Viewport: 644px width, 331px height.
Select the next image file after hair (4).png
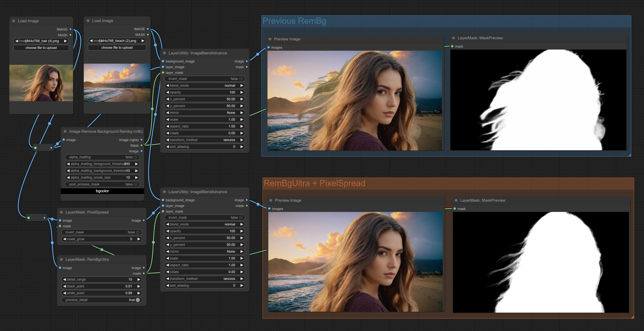[65, 41]
